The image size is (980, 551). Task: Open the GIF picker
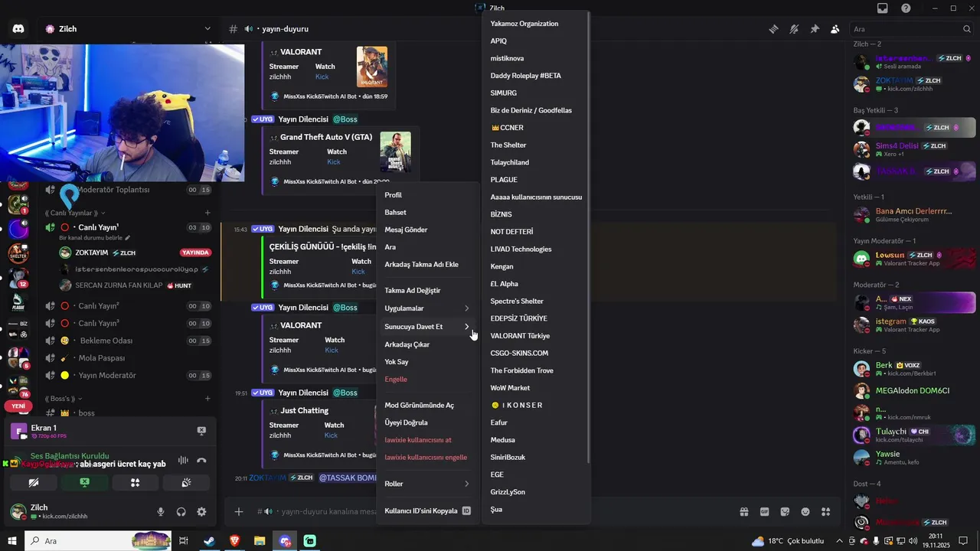pos(764,511)
